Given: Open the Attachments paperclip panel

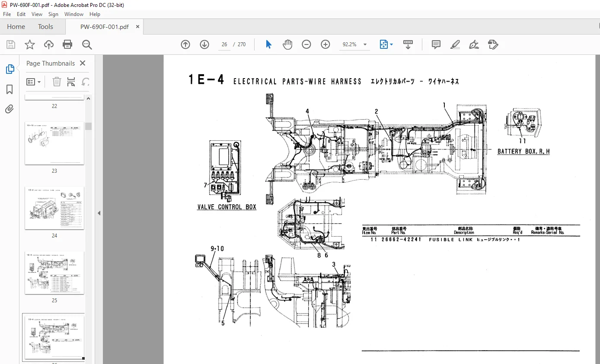Looking at the screenshot, I should 10,109.
